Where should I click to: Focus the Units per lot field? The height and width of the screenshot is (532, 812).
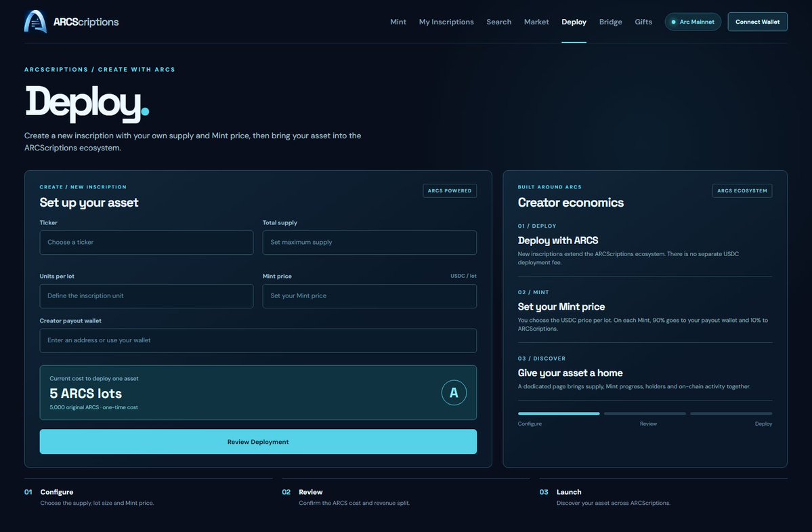click(146, 295)
